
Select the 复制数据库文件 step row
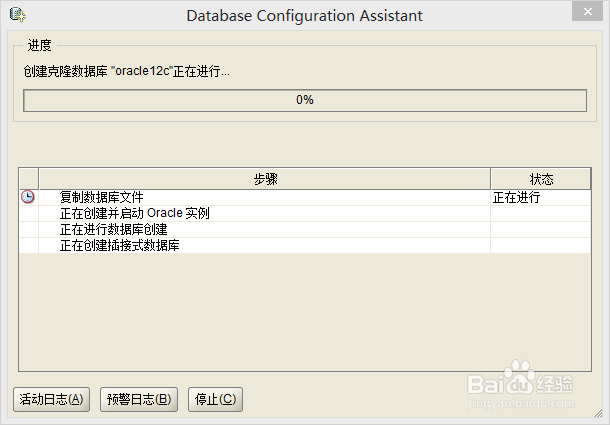point(305,197)
